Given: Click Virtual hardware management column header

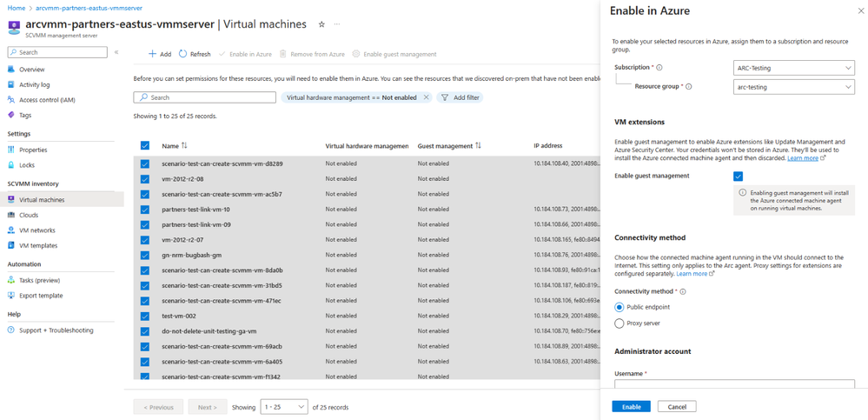Looking at the screenshot, I should 367,146.
